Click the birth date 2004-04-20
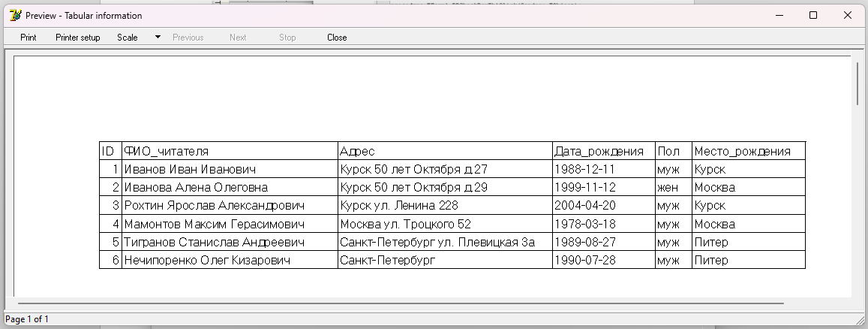Viewport: 868px width, 329px height. point(604,206)
